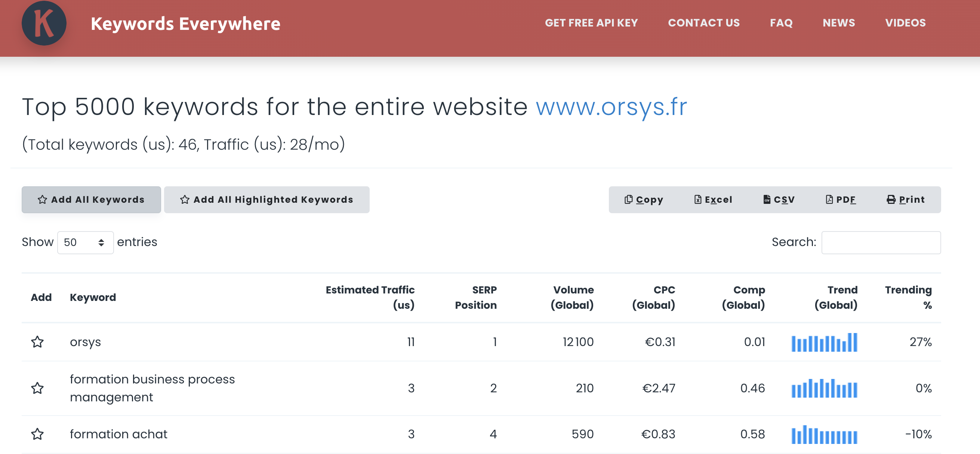Star the orsys keyword row

(37, 342)
